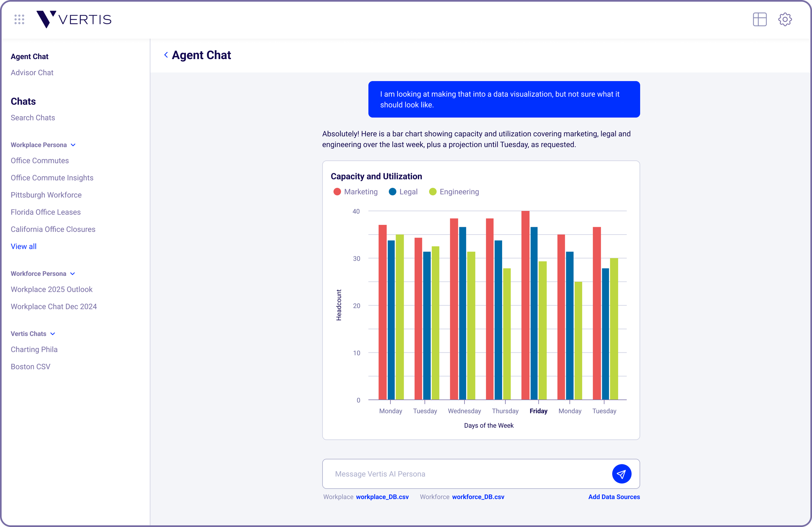The width and height of the screenshot is (812, 527).
Task: Click the red Friday Marketing bar
Action: pos(525,305)
